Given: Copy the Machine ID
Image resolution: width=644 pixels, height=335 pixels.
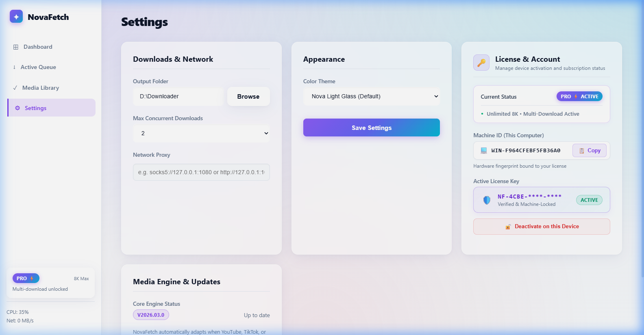Looking at the screenshot, I should pos(590,151).
